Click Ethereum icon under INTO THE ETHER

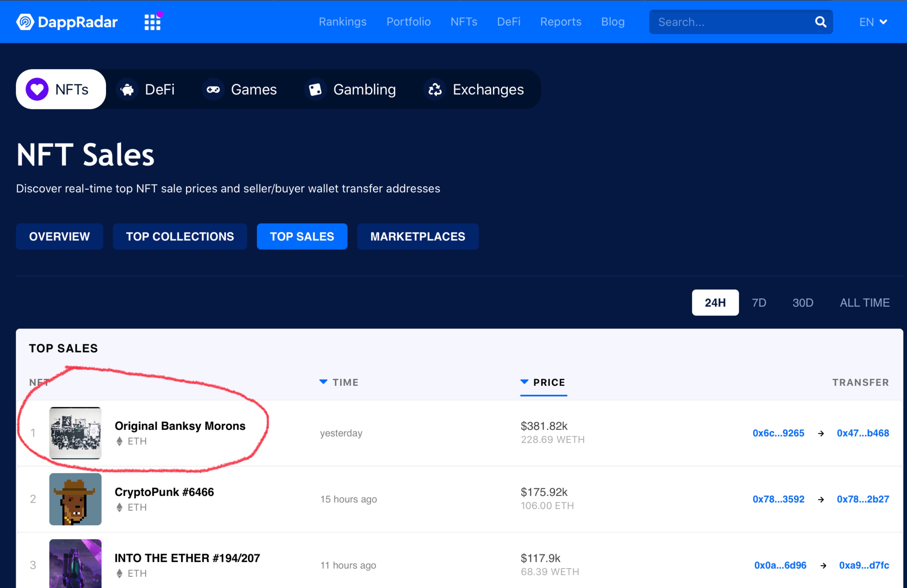tap(119, 573)
